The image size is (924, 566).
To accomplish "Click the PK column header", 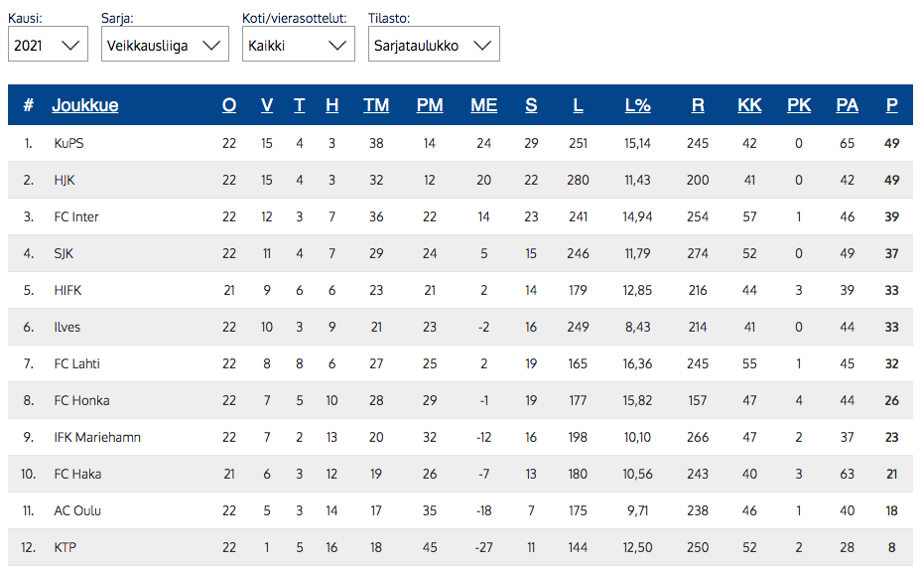I will [799, 105].
